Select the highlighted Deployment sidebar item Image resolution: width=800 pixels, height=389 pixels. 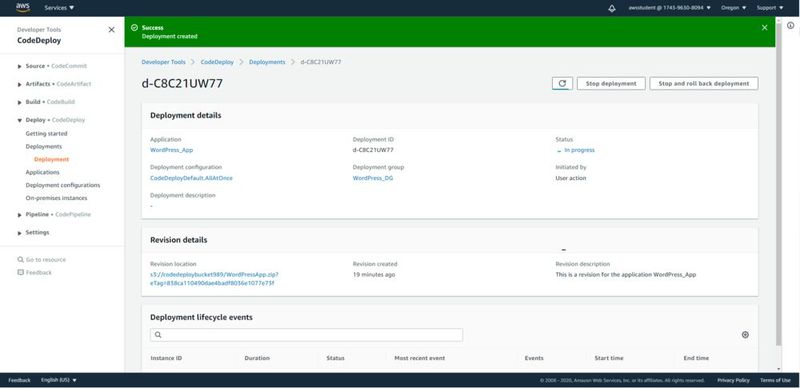(52, 159)
